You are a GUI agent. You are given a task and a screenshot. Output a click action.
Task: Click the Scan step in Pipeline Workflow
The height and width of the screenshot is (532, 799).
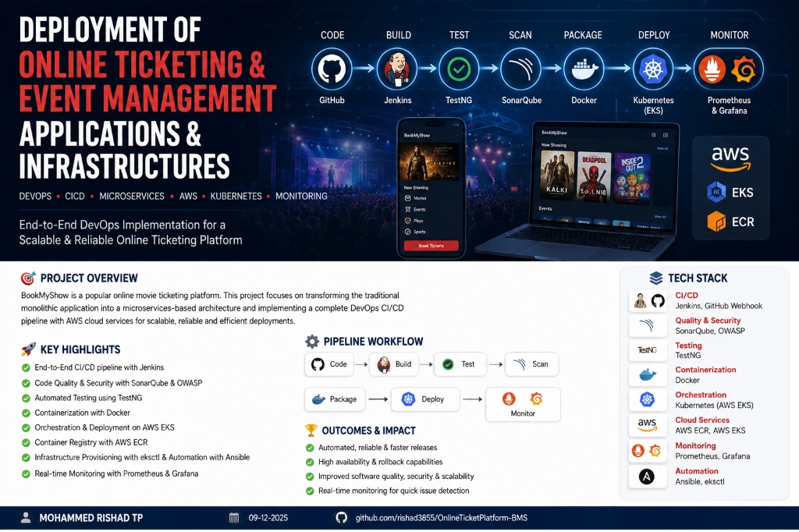pos(531,364)
